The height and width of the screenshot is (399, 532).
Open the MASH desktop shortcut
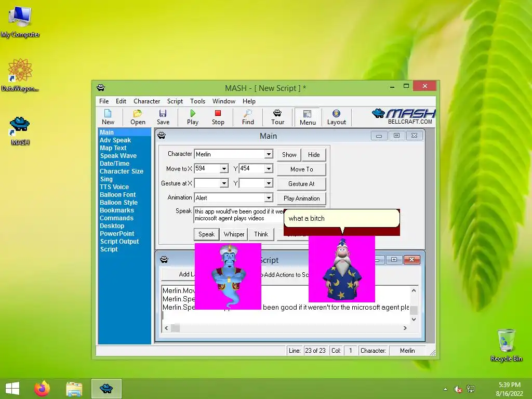tap(20, 130)
